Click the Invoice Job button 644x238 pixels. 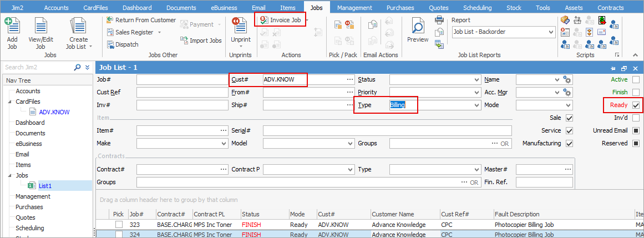coord(281,20)
